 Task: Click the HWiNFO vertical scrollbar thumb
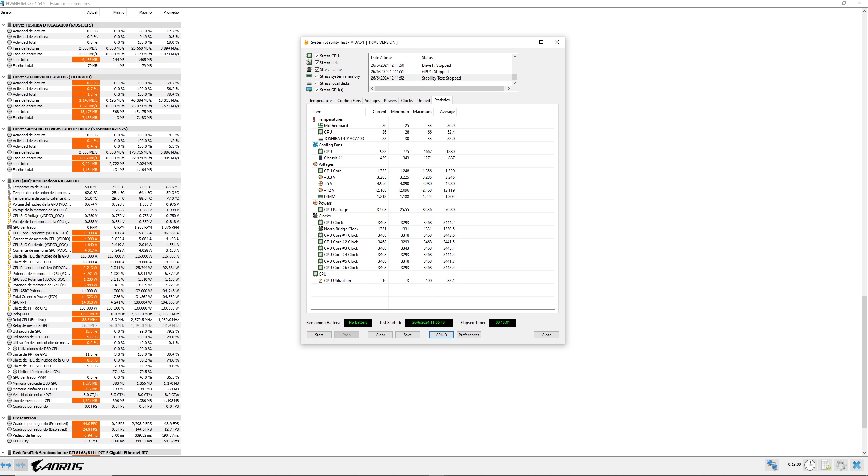(865, 362)
